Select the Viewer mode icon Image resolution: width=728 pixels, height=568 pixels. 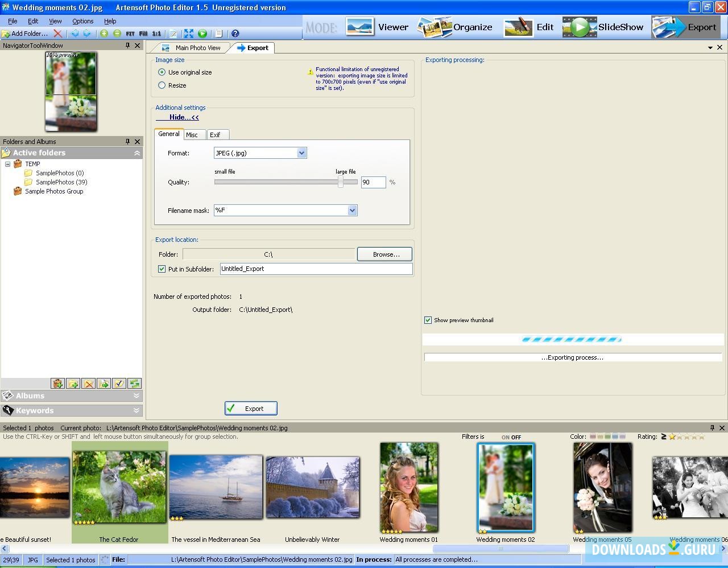click(360, 27)
